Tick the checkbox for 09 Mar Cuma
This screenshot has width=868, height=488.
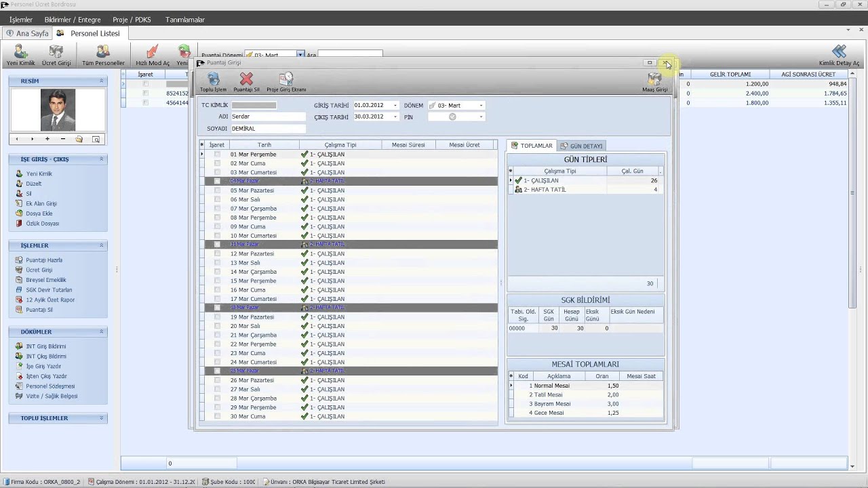(x=217, y=226)
